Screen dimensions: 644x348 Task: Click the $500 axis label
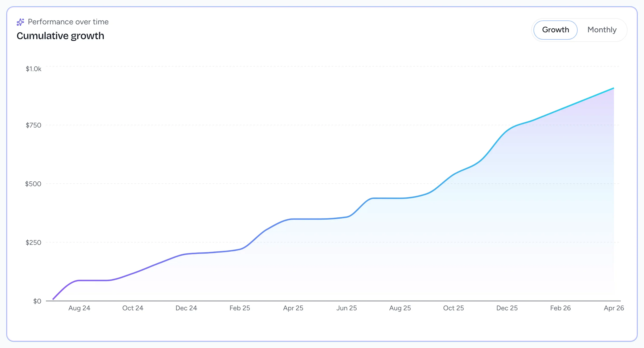click(x=33, y=184)
